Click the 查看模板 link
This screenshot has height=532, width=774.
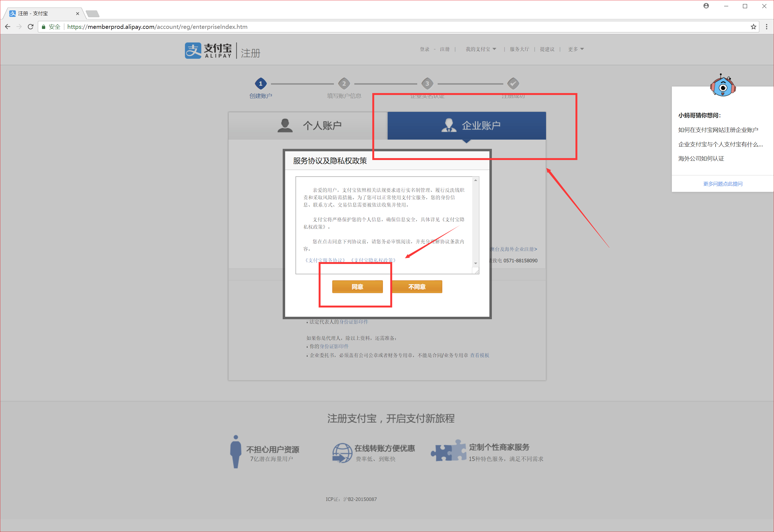[479, 355]
